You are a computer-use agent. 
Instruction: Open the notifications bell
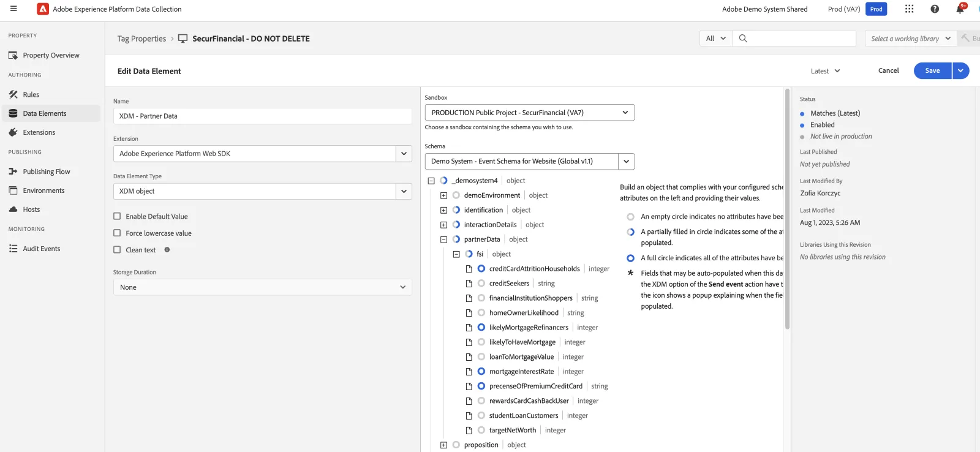coord(960,9)
